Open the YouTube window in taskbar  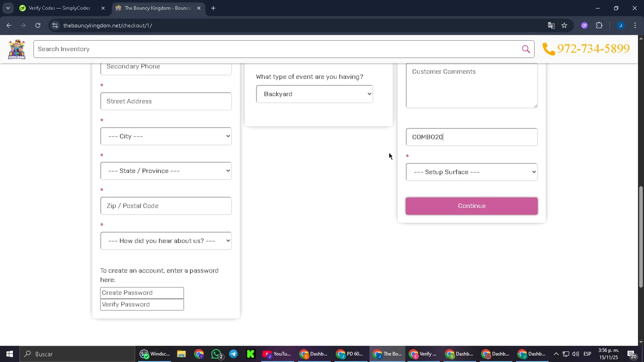tap(277, 354)
